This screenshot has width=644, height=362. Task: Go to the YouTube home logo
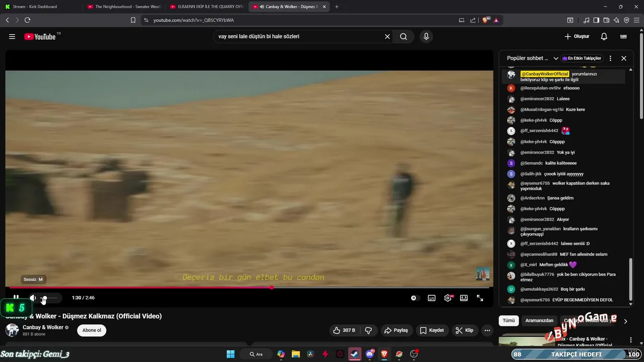click(x=40, y=37)
